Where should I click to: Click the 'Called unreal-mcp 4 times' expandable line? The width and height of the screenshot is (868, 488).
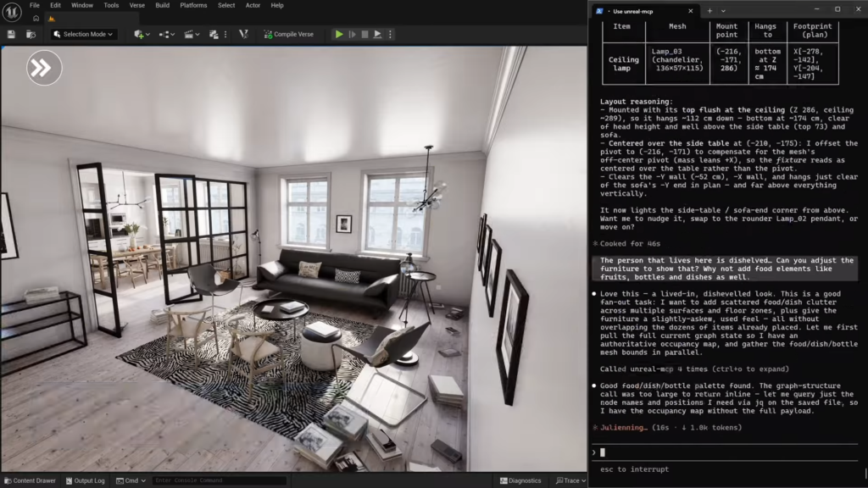pos(694,369)
